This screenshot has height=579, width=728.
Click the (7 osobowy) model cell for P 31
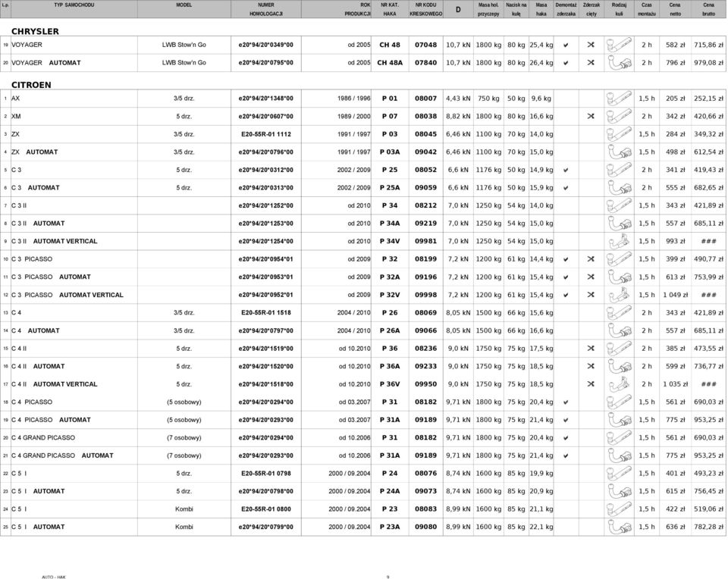pos(184,438)
